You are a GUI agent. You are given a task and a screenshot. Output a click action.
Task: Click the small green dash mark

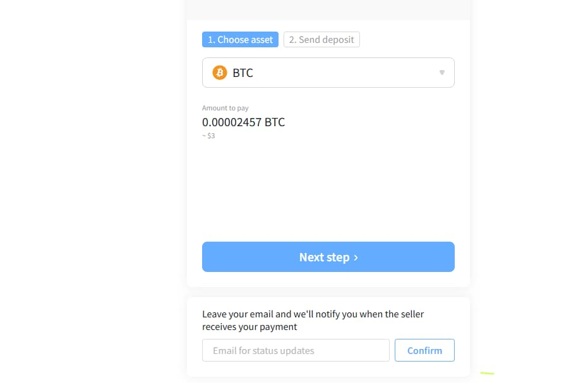487,373
